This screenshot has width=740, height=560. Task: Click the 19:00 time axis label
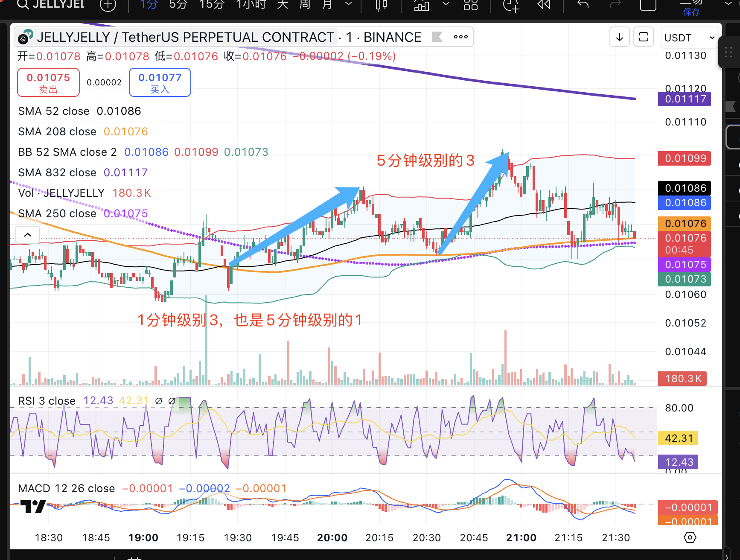(x=143, y=538)
